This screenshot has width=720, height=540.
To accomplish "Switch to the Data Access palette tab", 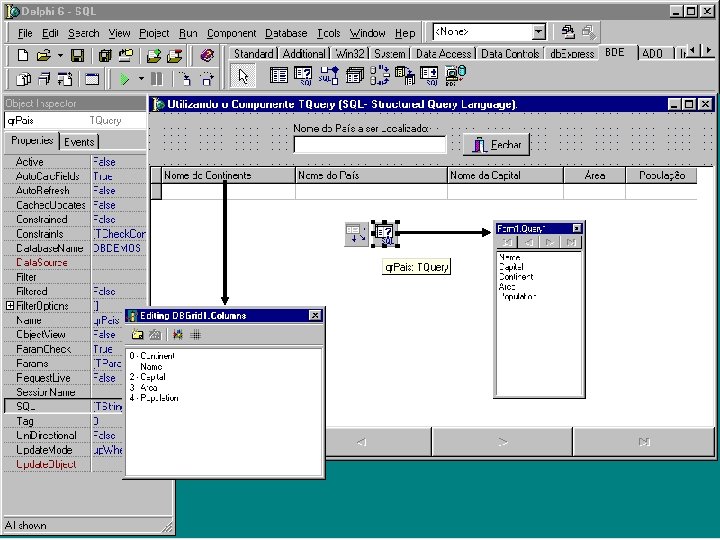I will [x=444, y=54].
